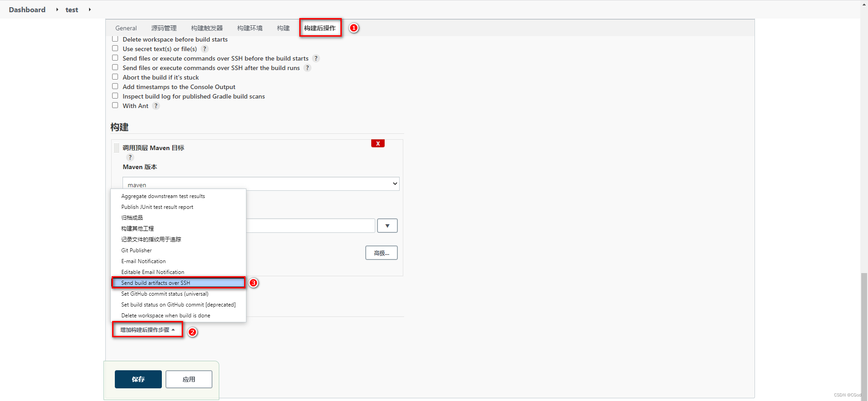Click breadcrumb arrow after Dashboard
This screenshot has width=868, height=401.
pyautogui.click(x=57, y=9)
